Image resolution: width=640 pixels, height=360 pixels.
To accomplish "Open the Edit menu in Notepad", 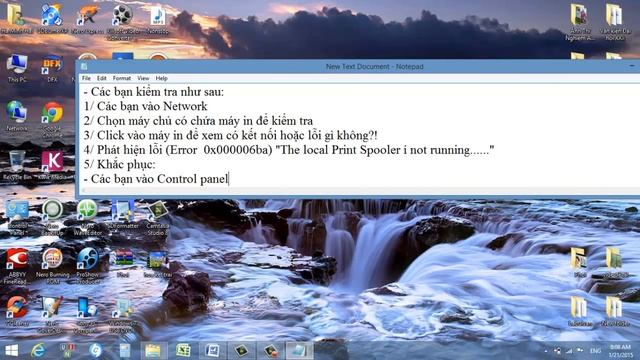I will click(102, 78).
